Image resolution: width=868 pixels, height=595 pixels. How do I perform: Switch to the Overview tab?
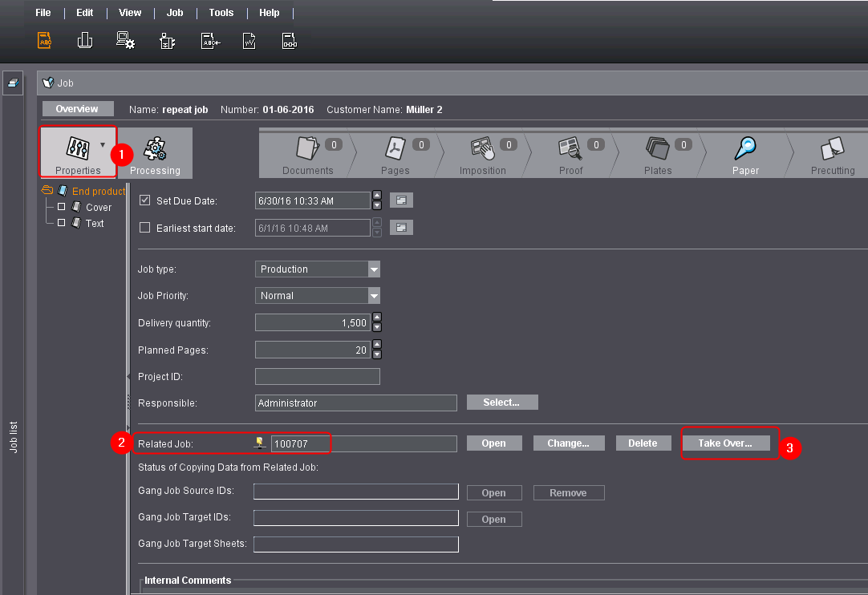pos(77,109)
